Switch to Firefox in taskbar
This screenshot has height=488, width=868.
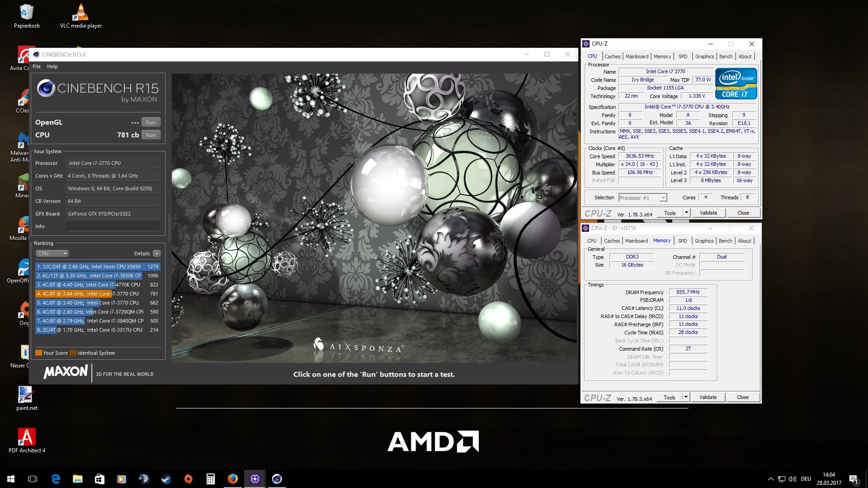point(232,479)
